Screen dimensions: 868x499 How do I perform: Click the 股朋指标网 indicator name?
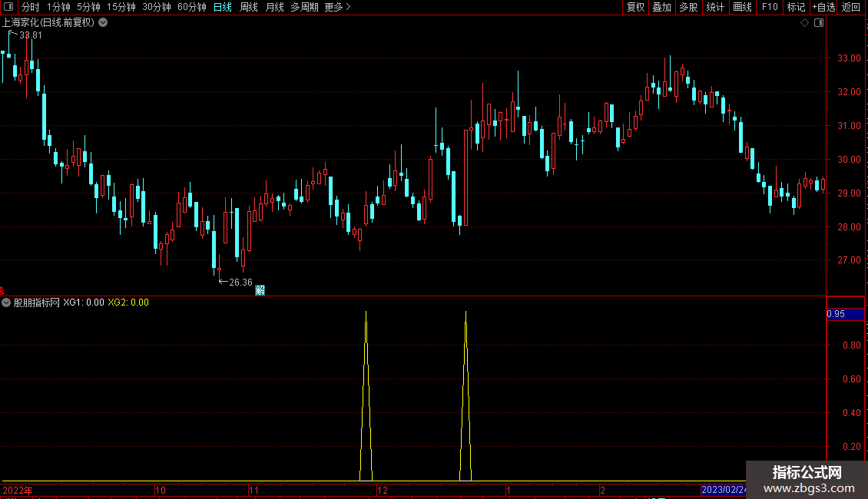(37, 302)
